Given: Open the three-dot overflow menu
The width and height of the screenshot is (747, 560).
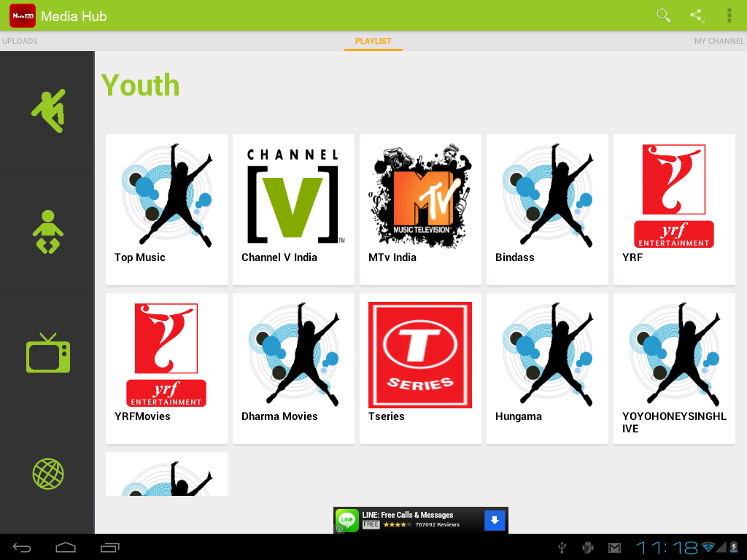Looking at the screenshot, I should [729, 16].
